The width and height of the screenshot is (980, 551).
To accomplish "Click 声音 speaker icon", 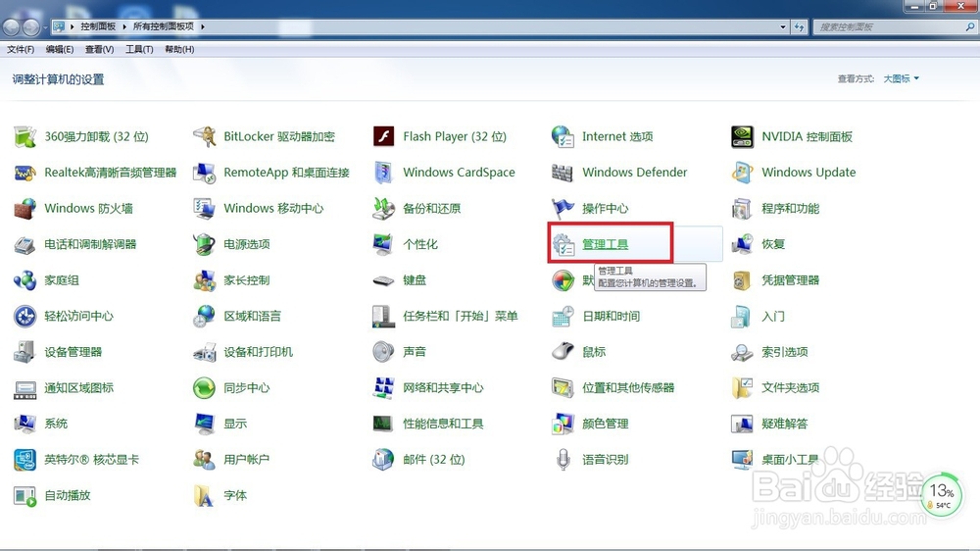I will [x=384, y=352].
